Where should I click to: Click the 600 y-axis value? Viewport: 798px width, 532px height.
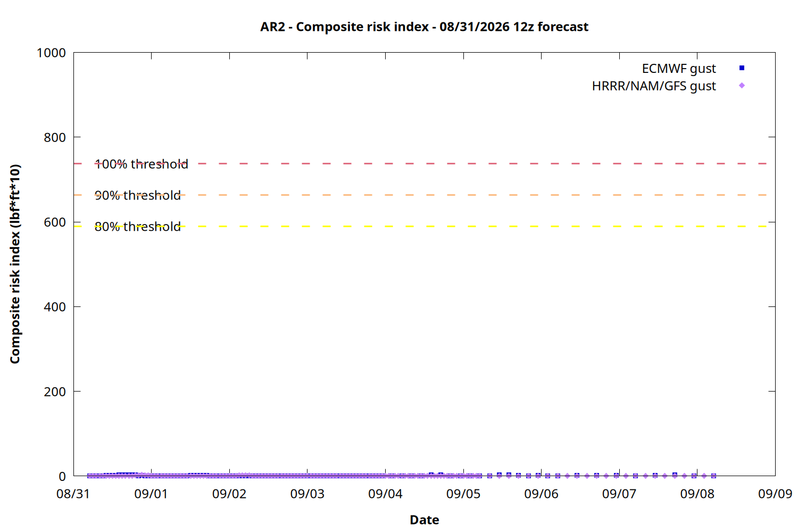(x=55, y=222)
